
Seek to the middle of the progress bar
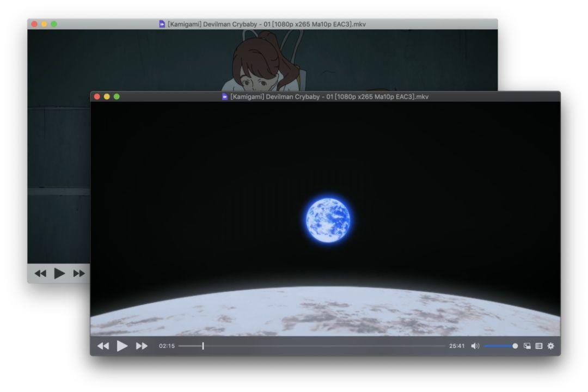pyautogui.click(x=312, y=346)
